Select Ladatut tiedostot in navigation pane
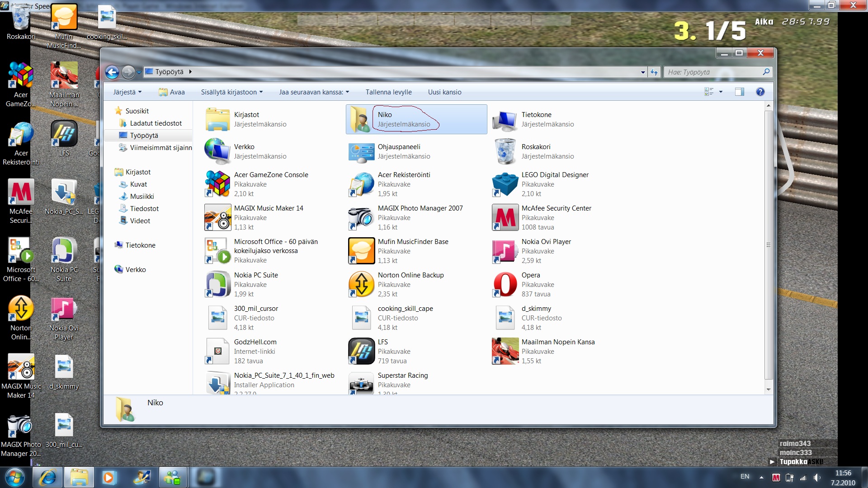The height and width of the screenshot is (488, 868). tap(156, 123)
